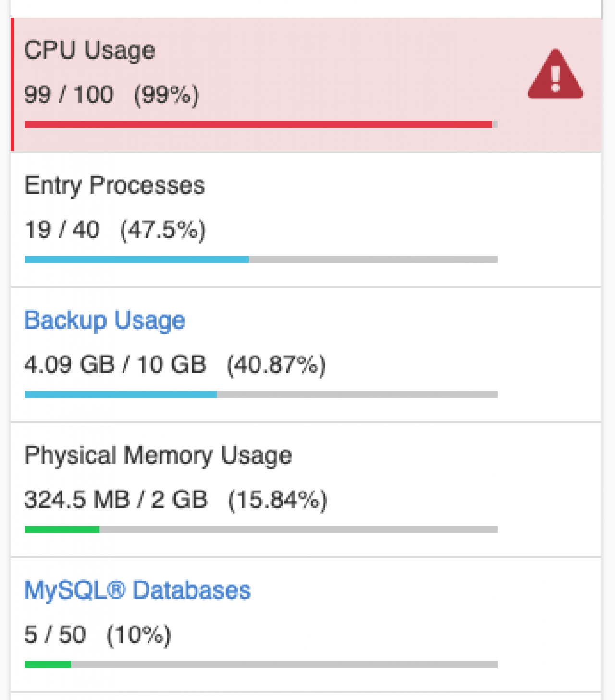The height and width of the screenshot is (700, 615).
Task: Click the 4.09 GB / 10 GB value
Action: pyautogui.click(x=115, y=365)
